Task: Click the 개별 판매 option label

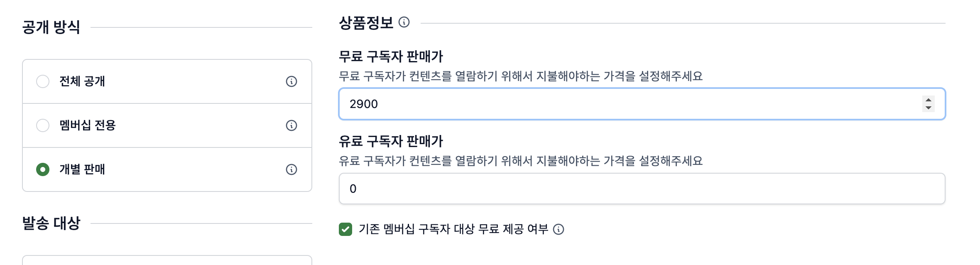Action: tap(82, 169)
